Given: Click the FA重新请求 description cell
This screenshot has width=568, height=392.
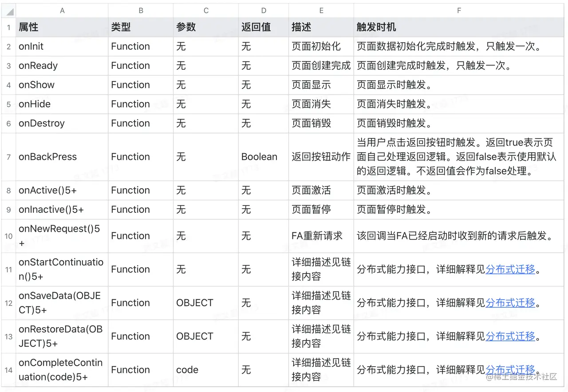Looking at the screenshot, I should [x=321, y=236].
